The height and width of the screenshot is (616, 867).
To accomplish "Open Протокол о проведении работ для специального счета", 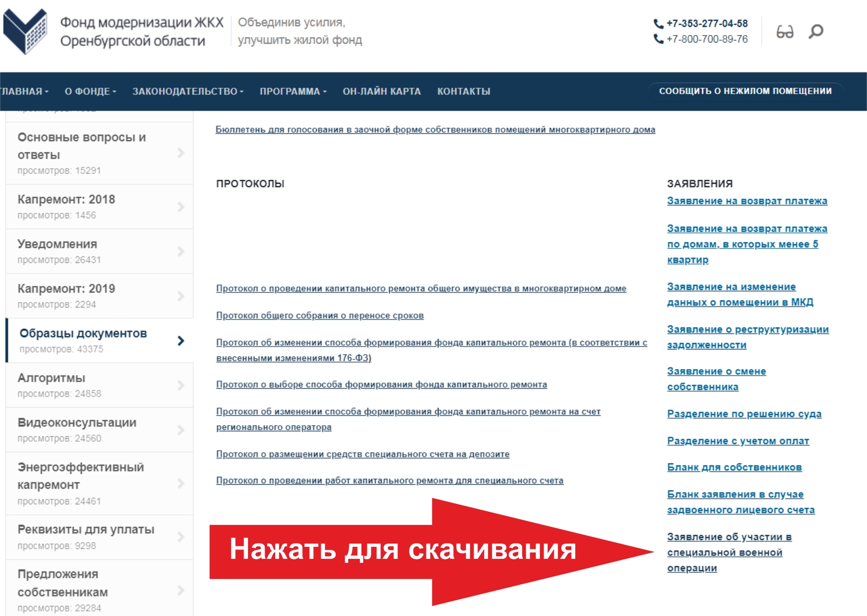I will [x=390, y=481].
